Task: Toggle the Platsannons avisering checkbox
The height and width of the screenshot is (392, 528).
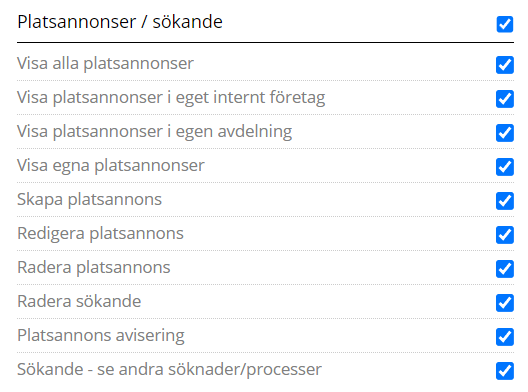Action: [505, 337]
